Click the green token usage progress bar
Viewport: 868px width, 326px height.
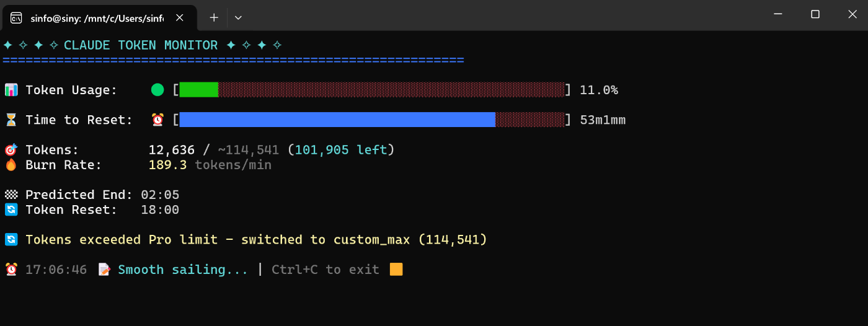point(199,90)
